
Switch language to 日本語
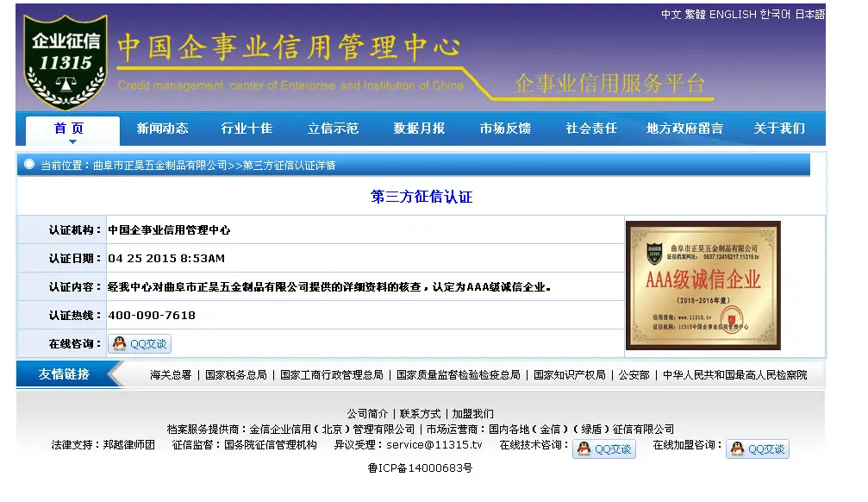click(810, 15)
